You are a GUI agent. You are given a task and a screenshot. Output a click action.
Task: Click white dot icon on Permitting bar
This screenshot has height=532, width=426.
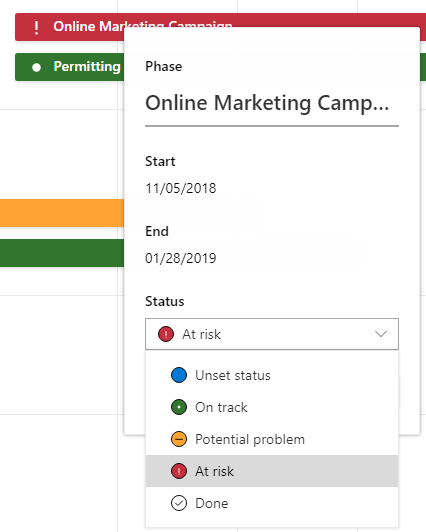pyautogui.click(x=36, y=67)
